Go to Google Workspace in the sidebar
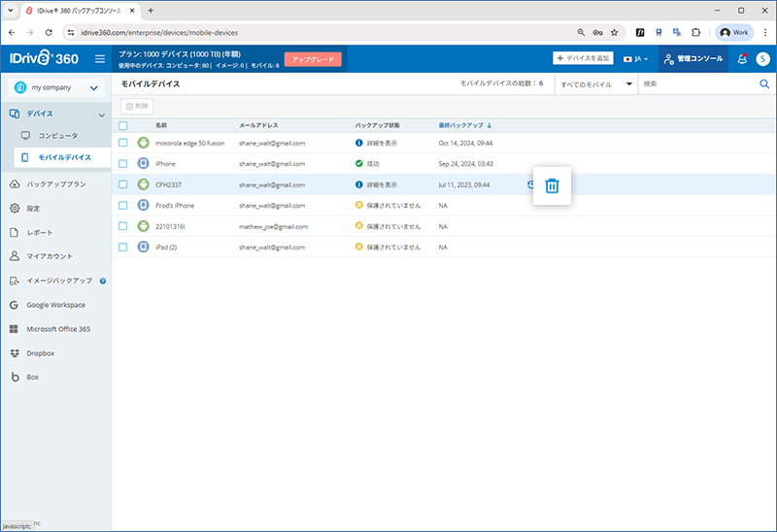The width and height of the screenshot is (777, 532). click(x=55, y=305)
